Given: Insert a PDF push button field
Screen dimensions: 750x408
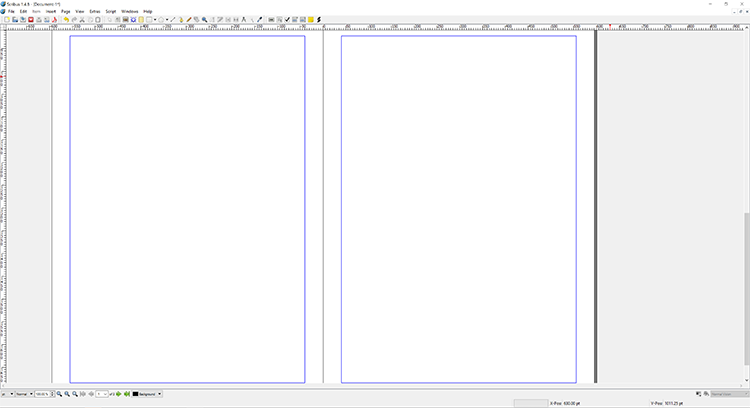Looking at the screenshot, I should click(271, 20).
